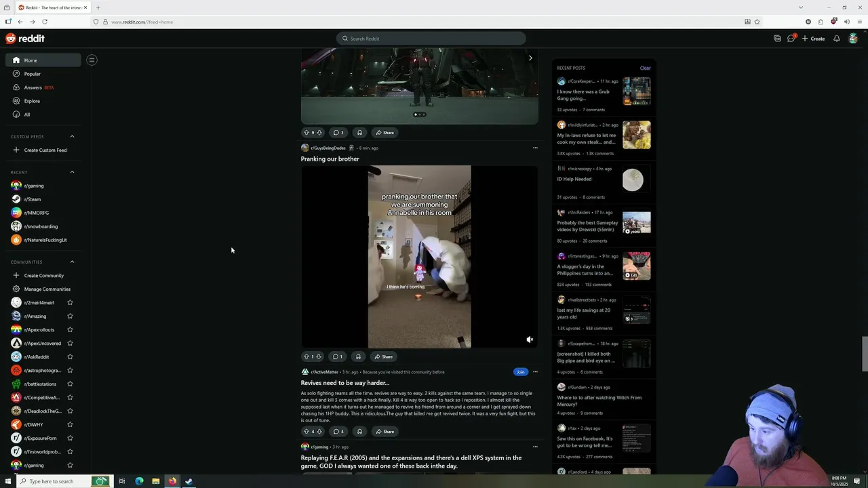The height and width of the screenshot is (488, 868).
Task: Share the Pranking our brother post
Action: [x=383, y=357]
